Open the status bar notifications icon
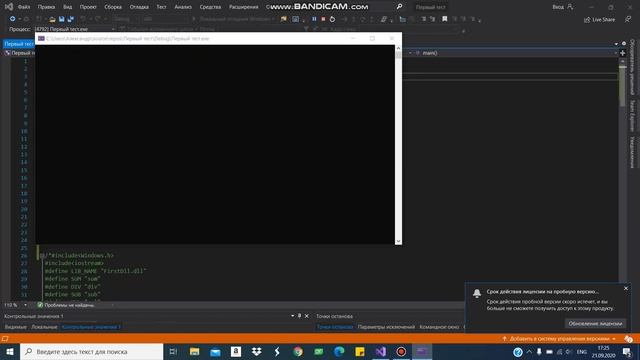Viewport: 640px width, 360px height. click(x=628, y=339)
